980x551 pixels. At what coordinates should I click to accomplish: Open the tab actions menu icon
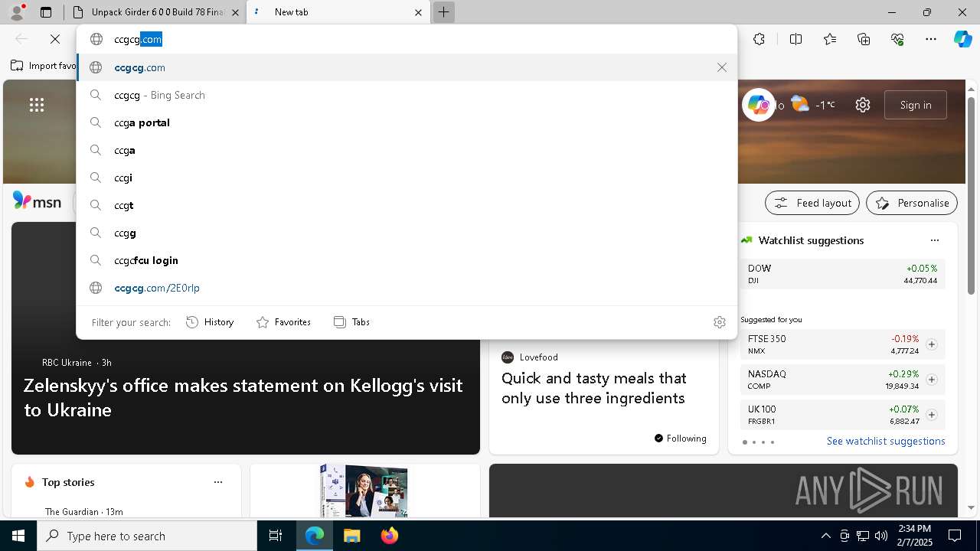(x=46, y=12)
